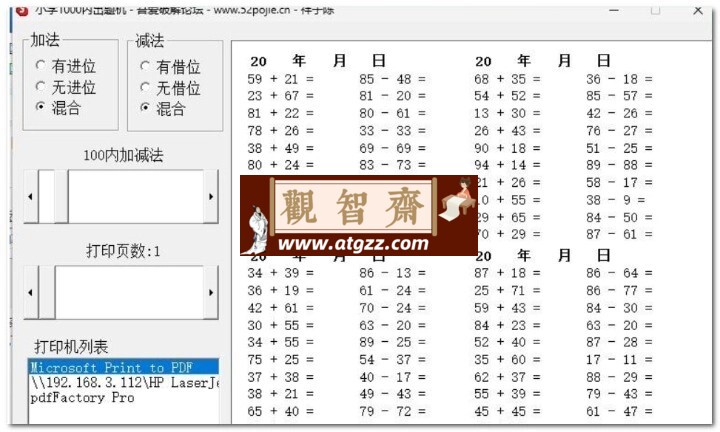The width and height of the screenshot is (720, 432).
Task: Click problem 23 + 67 =
Action: pos(281,96)
